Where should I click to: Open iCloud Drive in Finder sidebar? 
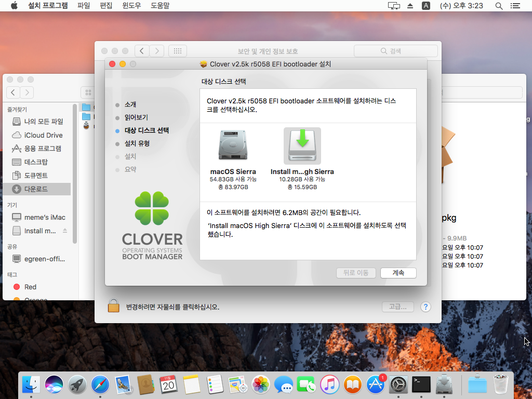pyautogui.click(x=37, y=135)
